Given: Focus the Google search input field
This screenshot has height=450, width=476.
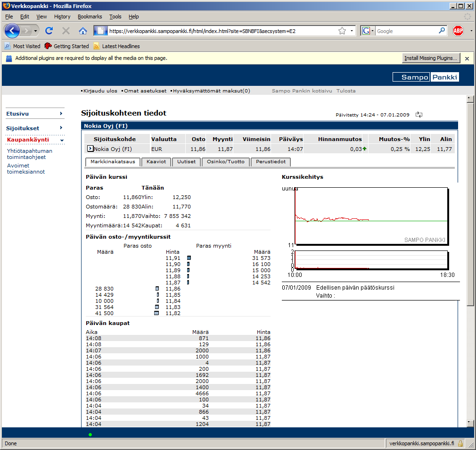Looking at the screenshot, I should click(407, 31).
